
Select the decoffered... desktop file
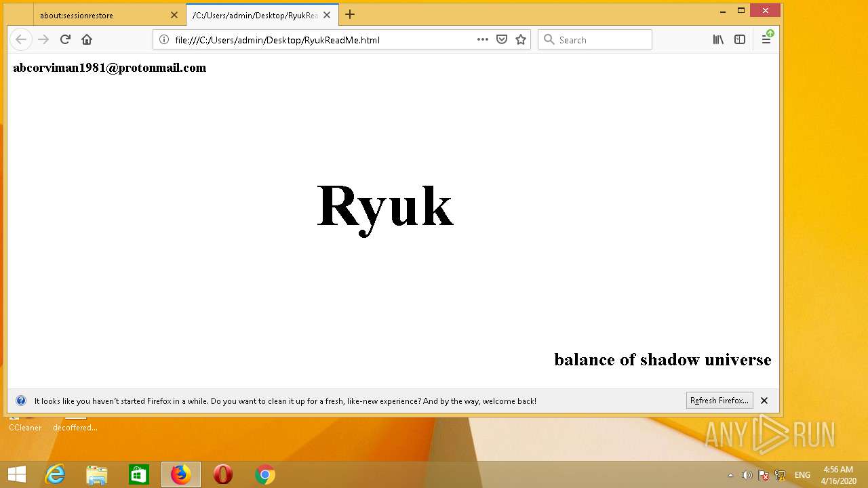pyautogui.click(x=75, y=424)
